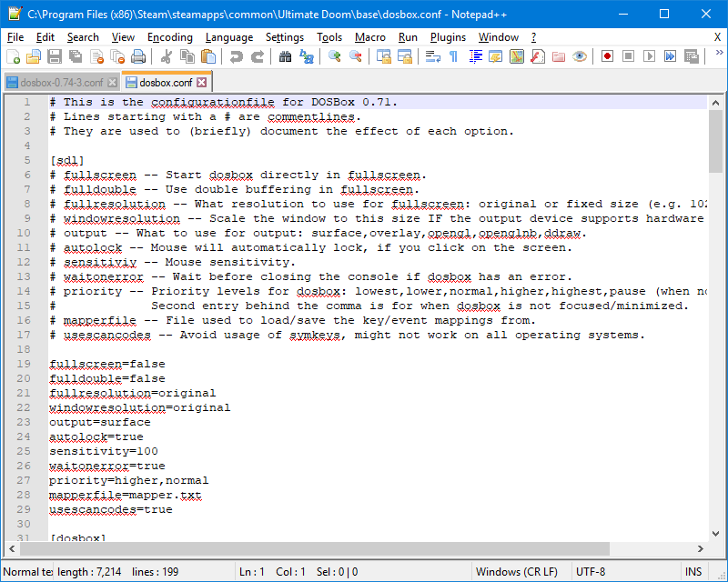Click Save recorded macro icon

692,56
